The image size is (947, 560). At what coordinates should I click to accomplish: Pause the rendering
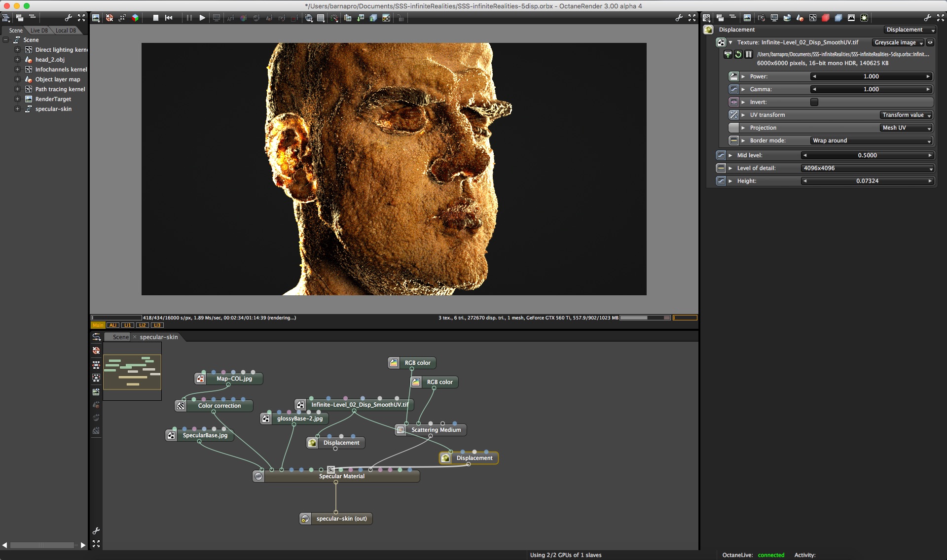pos(189,18)
